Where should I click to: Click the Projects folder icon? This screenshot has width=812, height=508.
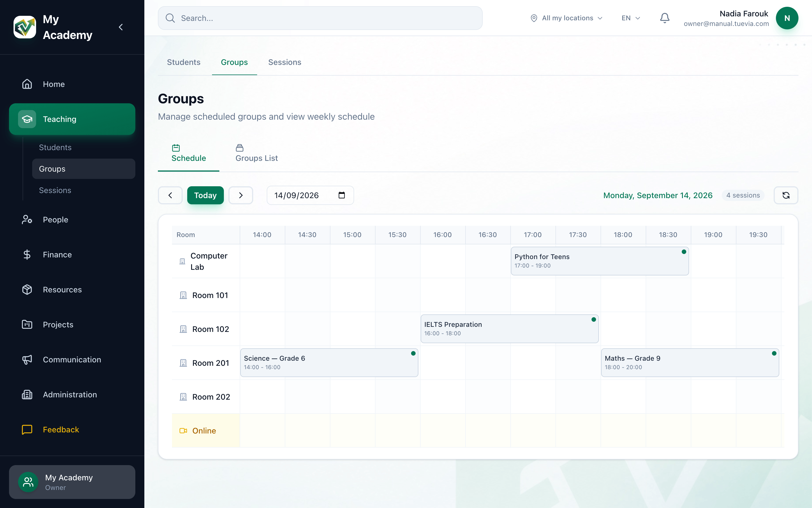click(27, 325)
